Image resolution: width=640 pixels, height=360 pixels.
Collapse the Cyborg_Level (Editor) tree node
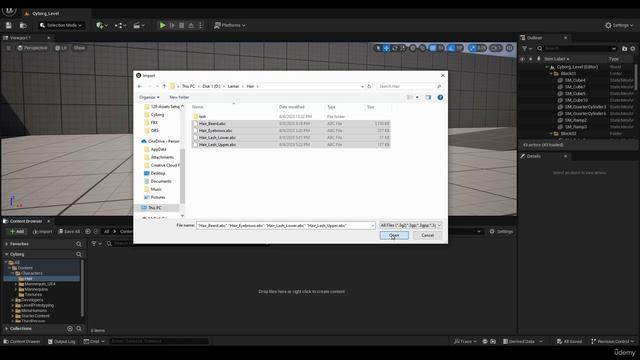click(x=547, y=67)
